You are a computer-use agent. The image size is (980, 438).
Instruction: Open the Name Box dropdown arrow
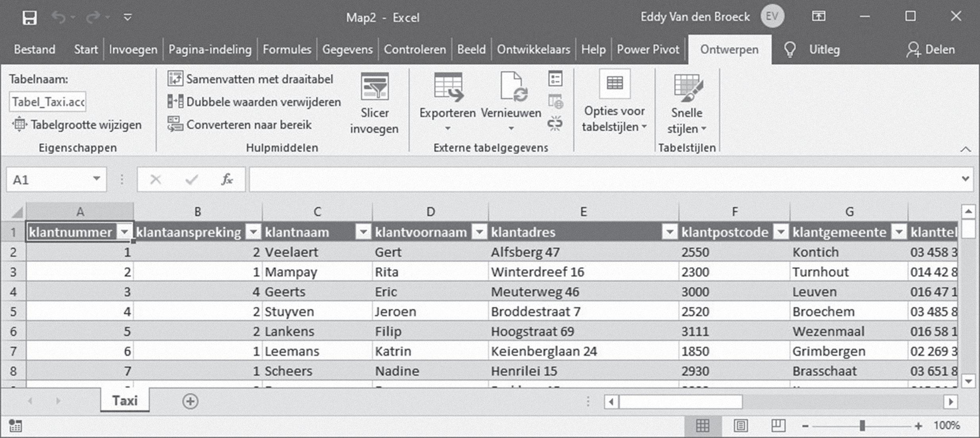coord(96,179)
